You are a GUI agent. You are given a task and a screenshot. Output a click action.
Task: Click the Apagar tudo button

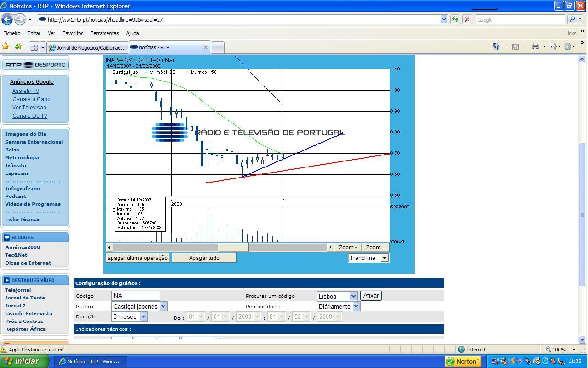pyautogui.click(x=204, y=258)
